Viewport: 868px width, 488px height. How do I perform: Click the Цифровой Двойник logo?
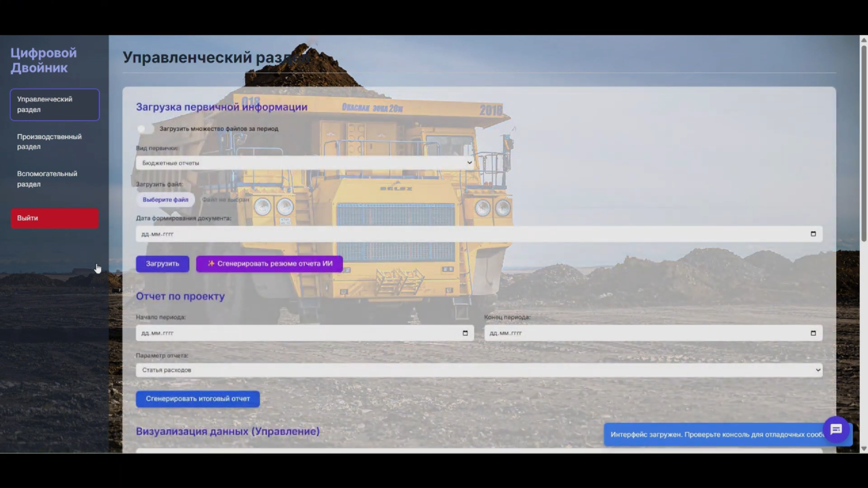pos(43,60)
